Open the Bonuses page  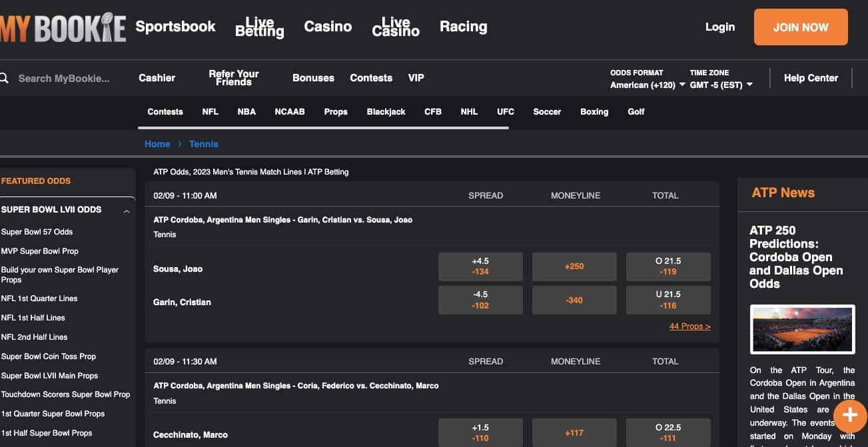coord(313,78)
